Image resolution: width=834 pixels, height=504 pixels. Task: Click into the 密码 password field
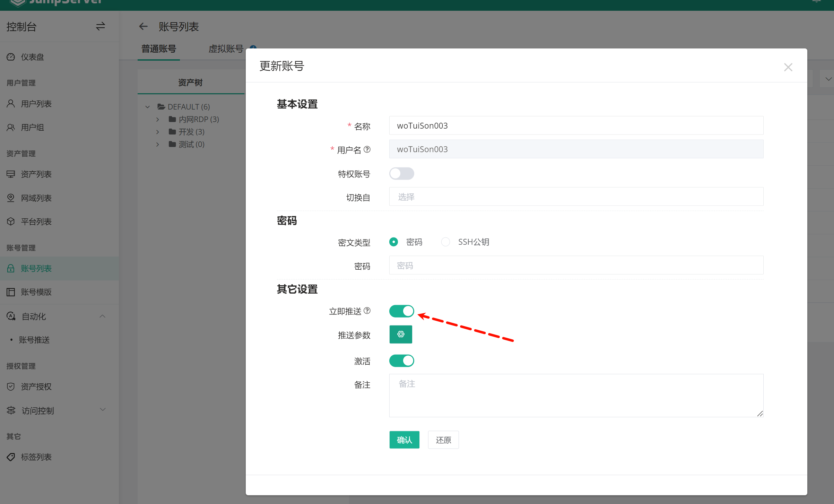576,266
